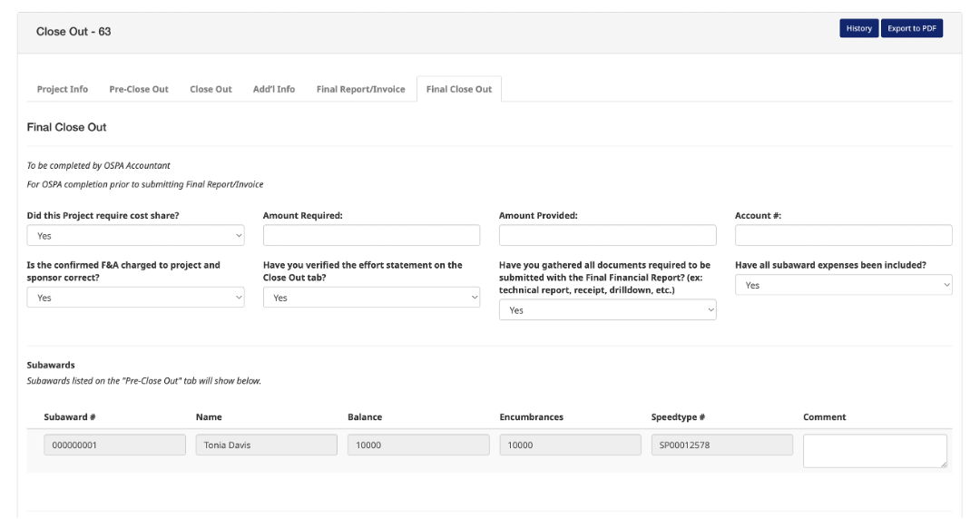Click the Amount Required input field
This screenshot has width=980, height=519.
coord(371,236)
